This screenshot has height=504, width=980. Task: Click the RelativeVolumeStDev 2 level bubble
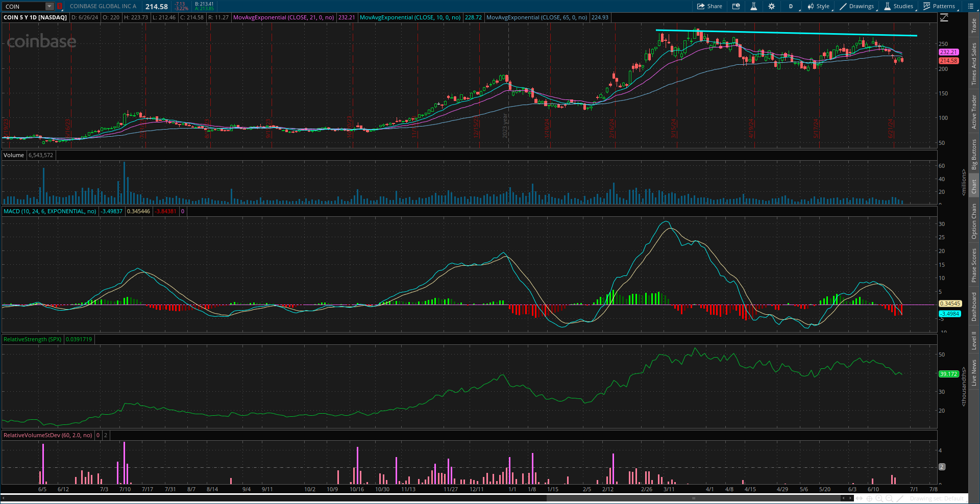(942, 467)
